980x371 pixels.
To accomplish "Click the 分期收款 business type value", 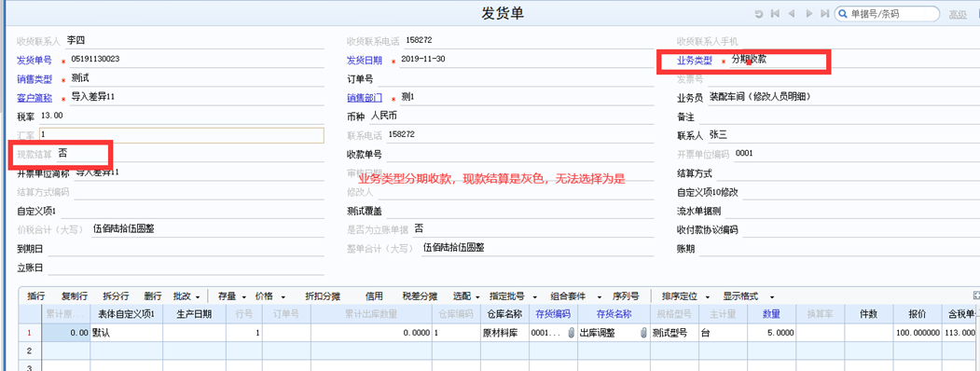I will 748,60.
